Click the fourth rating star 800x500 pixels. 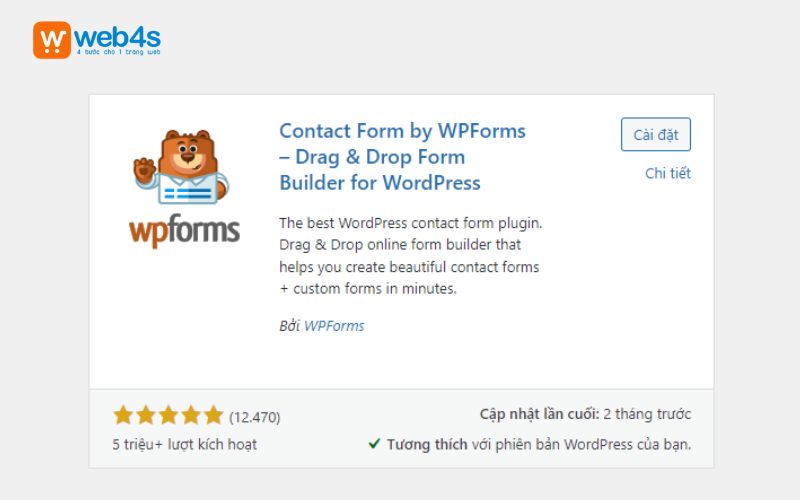191,415
